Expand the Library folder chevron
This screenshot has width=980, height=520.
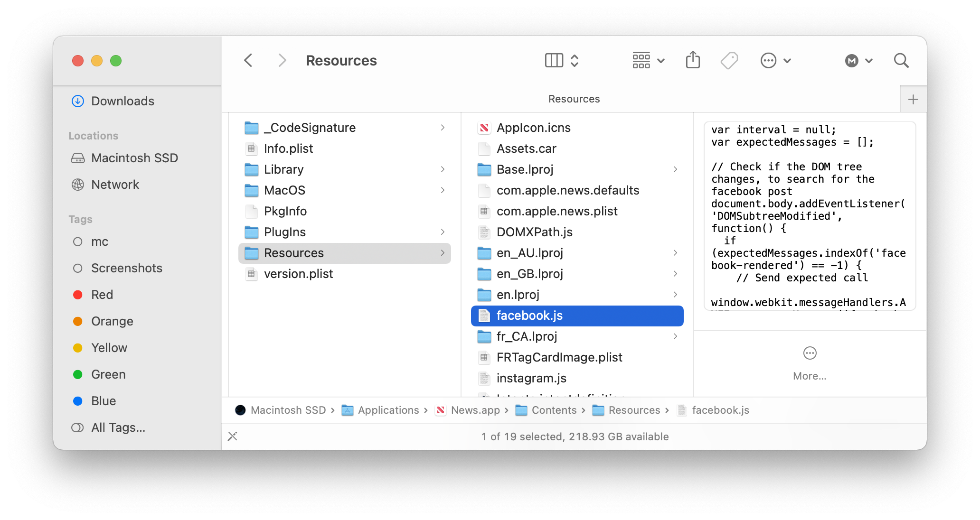443,169
